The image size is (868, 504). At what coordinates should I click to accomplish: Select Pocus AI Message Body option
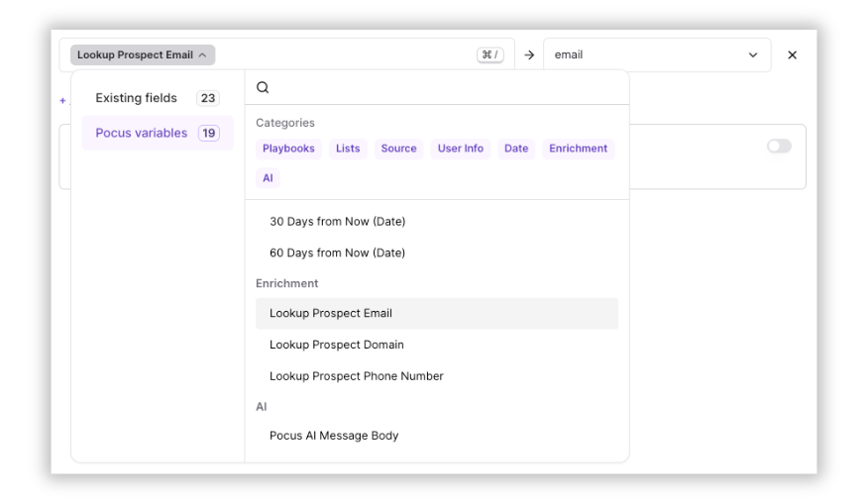(437, 436)
